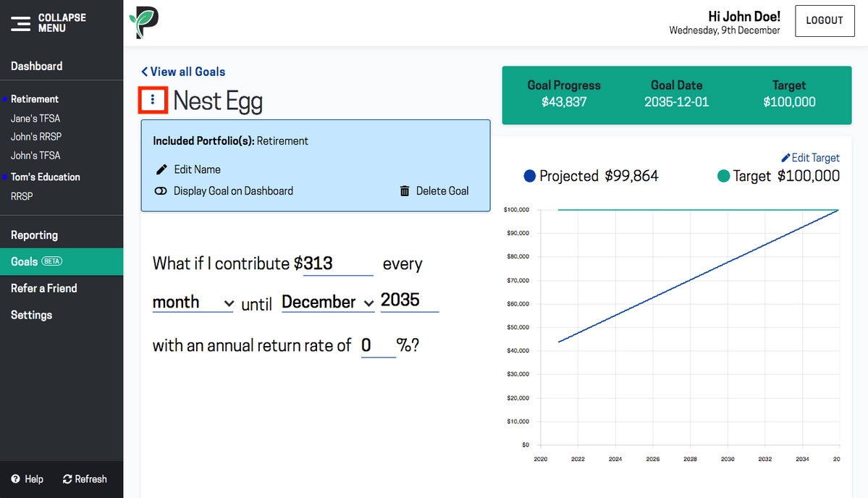Click the year field showing 2035
Screen dimensions: 868x498
(410, 300)
